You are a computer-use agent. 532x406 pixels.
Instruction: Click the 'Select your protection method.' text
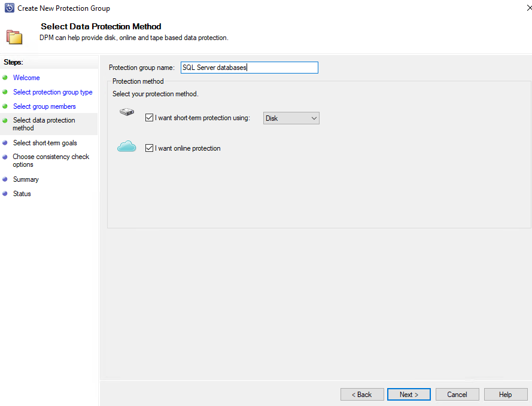tap(156, 94)
